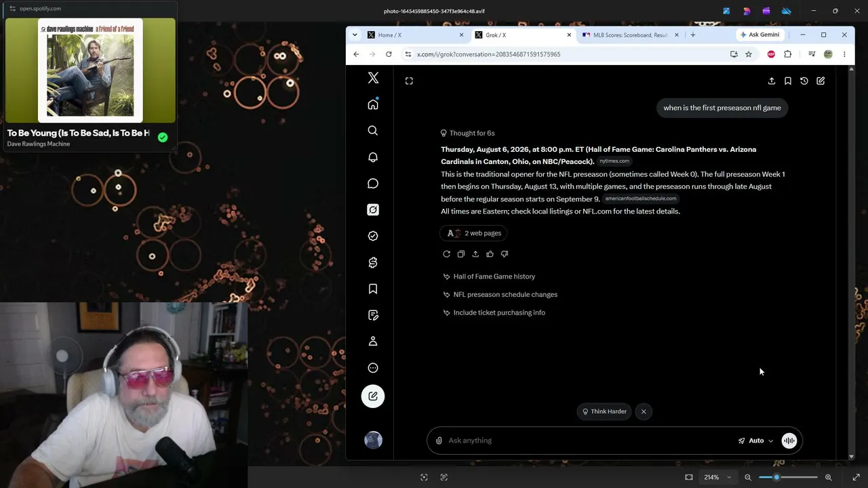The height and width of the screenshot is (488, 868).
Task: Open a new browser tab
Action: tap(692, 35)
